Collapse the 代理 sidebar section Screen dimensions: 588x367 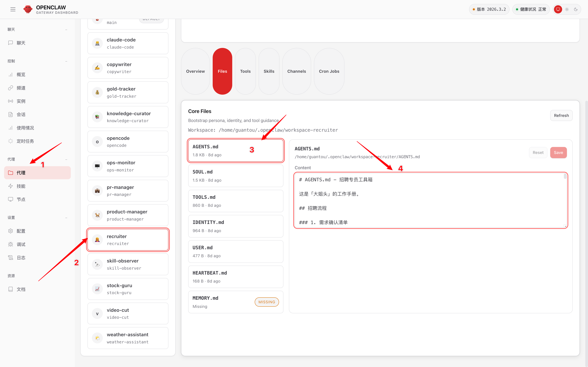pyautogui.click(x=66, y=160)
